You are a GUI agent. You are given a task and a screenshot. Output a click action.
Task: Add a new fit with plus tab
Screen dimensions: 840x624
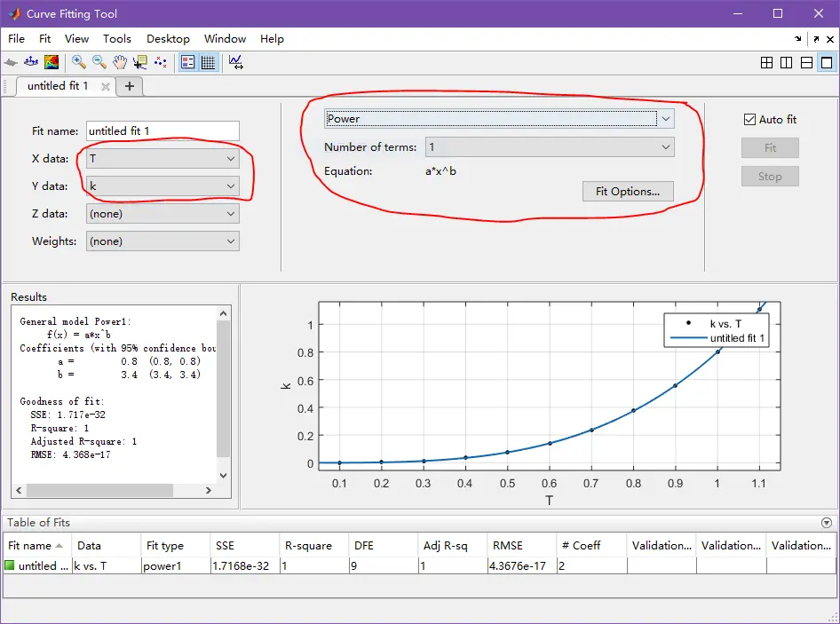tap(129, 86)
